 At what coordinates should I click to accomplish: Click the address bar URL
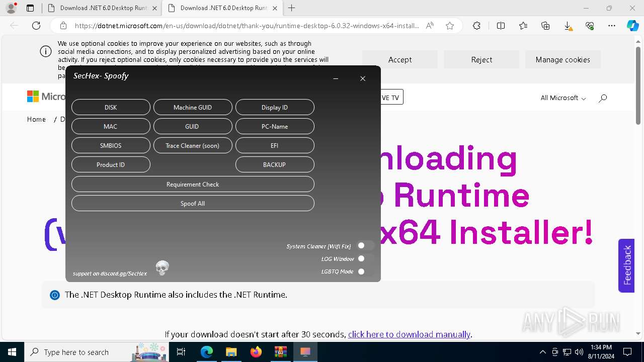247,26
